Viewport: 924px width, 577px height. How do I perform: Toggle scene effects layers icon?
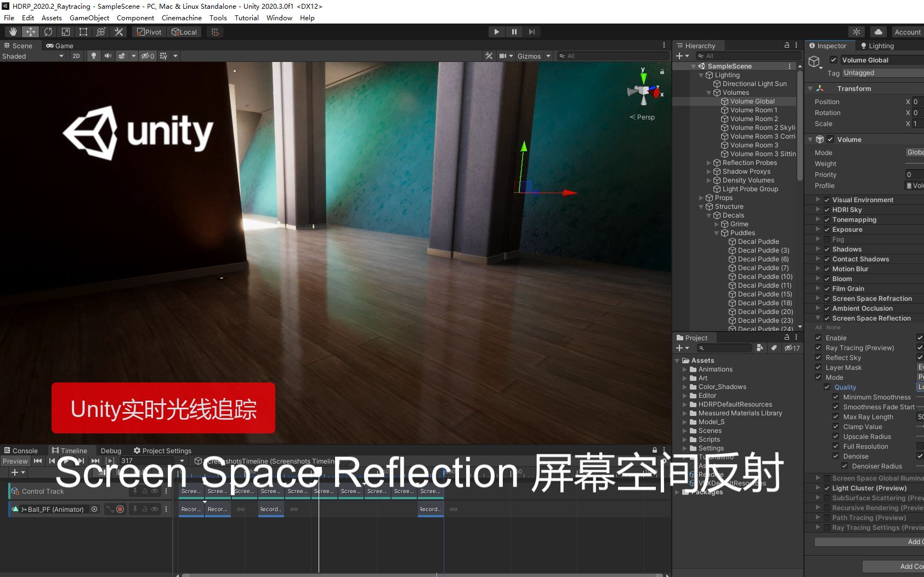click(x=122, y=56)
